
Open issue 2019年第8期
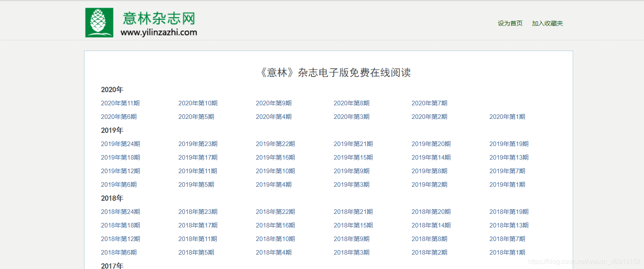pyautogui.click(x=429, y=171)
